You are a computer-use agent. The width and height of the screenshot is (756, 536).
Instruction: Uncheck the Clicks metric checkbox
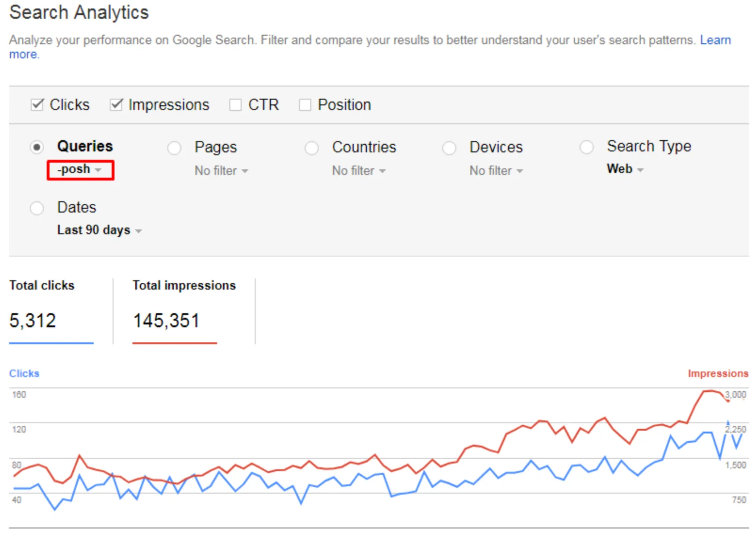[37, 105]
